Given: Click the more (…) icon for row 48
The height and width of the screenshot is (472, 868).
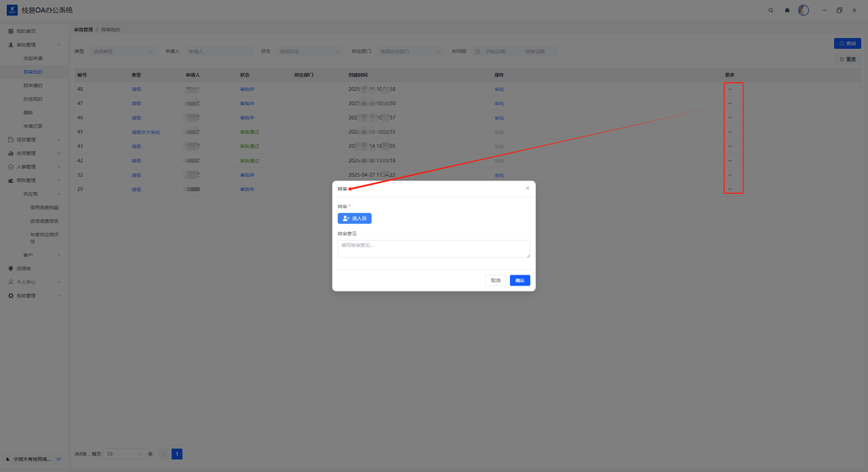Looking at the screenshot, I should click(730, 90).
